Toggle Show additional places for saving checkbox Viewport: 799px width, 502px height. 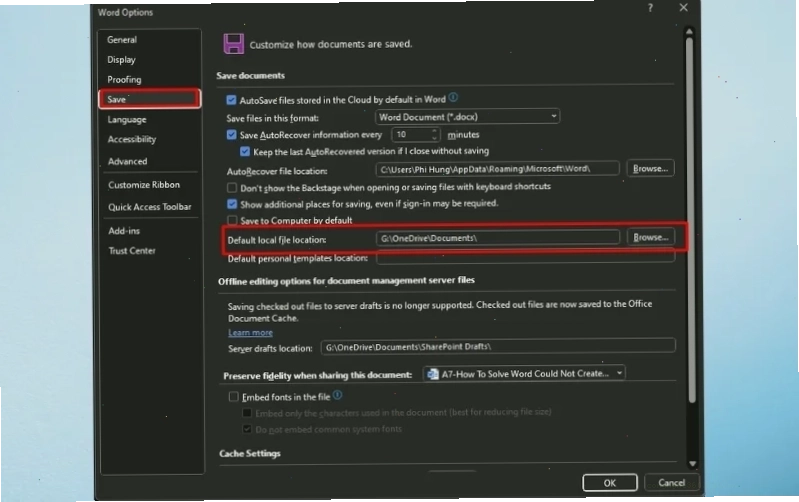232,204
